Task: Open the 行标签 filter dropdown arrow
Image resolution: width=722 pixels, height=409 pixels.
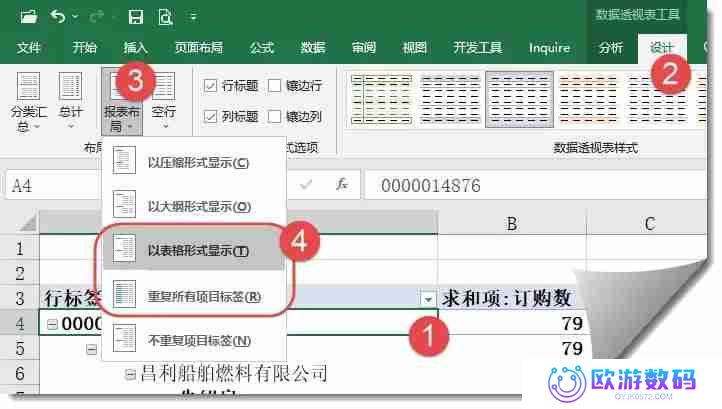Action: click(428, 299)
